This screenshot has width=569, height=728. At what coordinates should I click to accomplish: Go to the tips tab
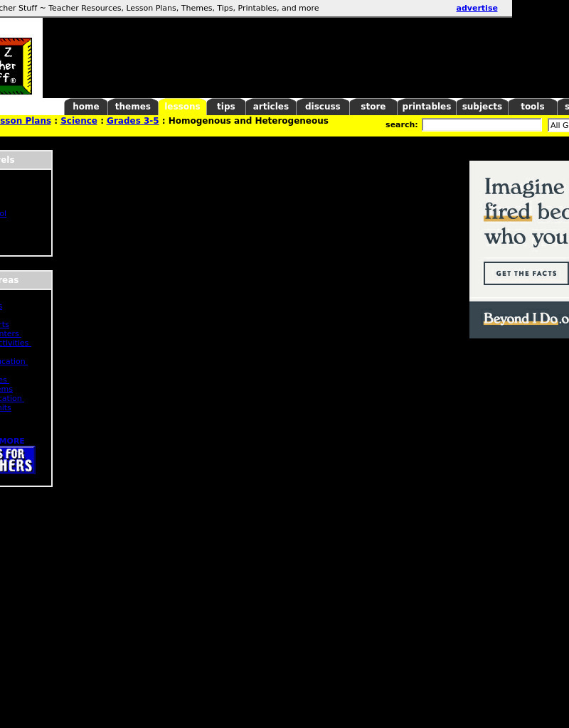click(x=226, y=107)
